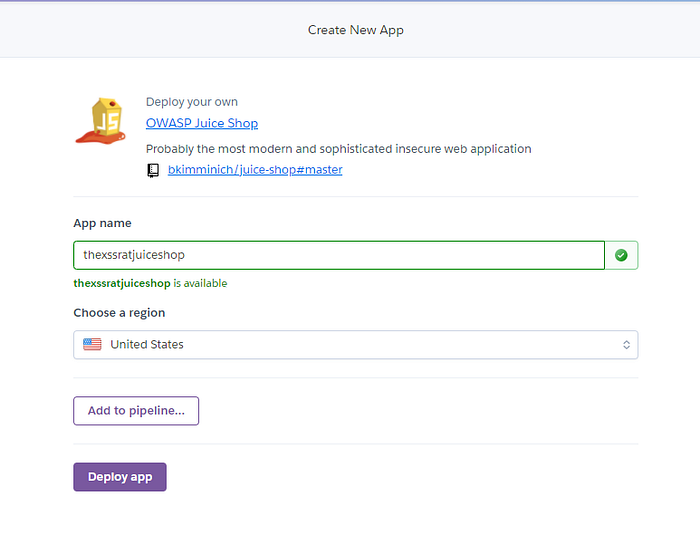
Task: Click the region dropdown up-down arrows
Action: pos(626,345)
